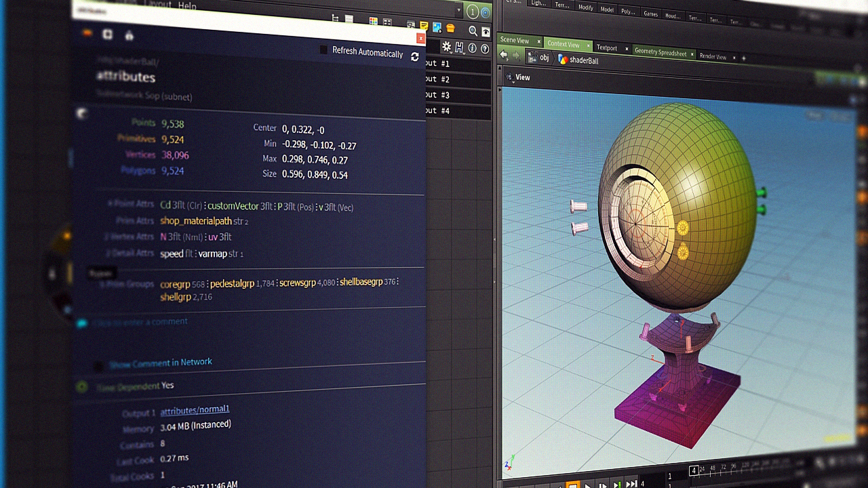The image size is (868, 488).
Task: Click the magnifier search icon in network toolbar
Action: [473, 30]
